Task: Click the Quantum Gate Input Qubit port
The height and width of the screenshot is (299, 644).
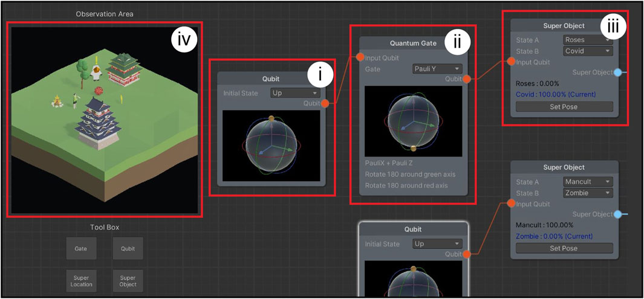Action: pos(360,57)
